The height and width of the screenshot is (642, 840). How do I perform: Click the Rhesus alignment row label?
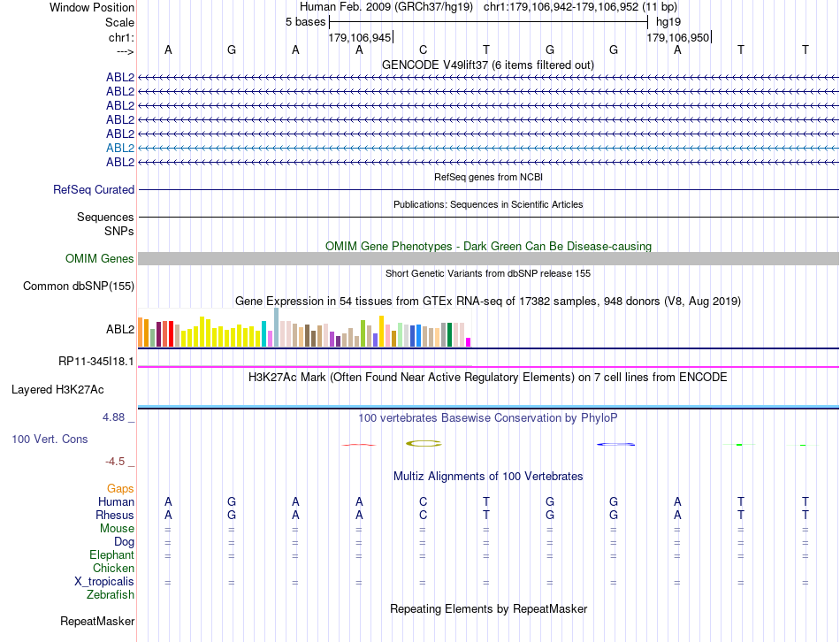pos(115,515)
